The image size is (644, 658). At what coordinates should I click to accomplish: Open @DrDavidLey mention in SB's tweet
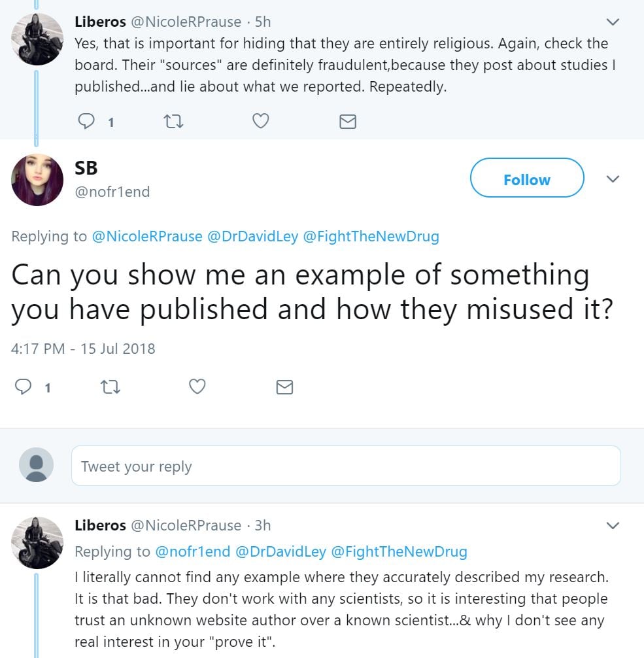pos(252,237)
